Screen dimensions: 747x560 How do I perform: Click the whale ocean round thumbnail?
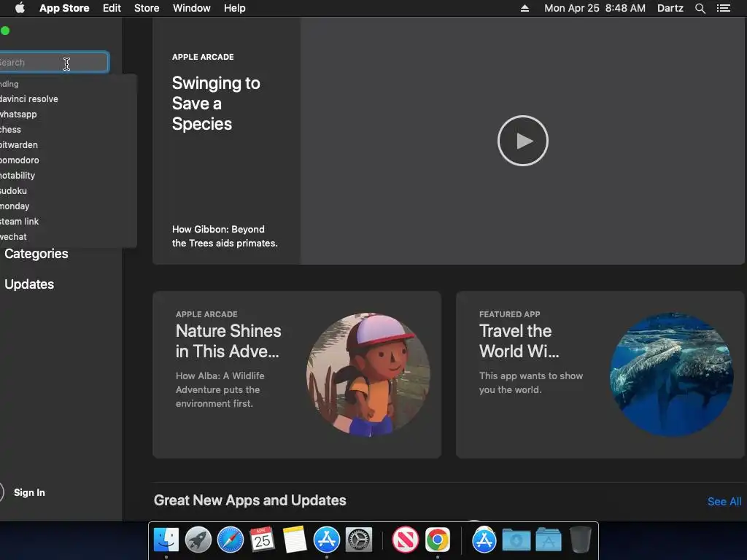pyautogui.click(x=672, y=375)
